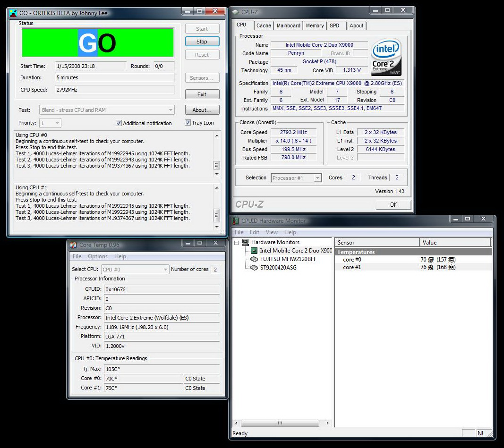The image size is (504, 448).
Task: Click the Core Speed 2793.2 MHz value
Action: [x=293, y=132]
